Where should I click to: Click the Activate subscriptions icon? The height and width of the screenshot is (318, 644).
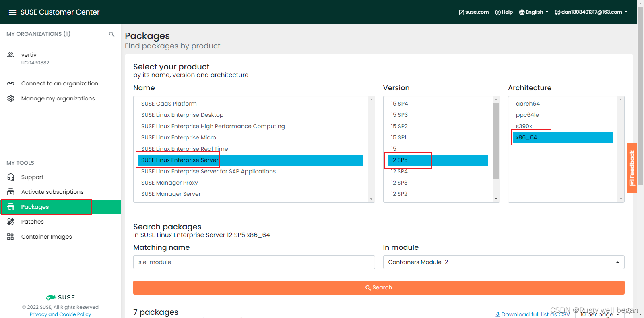click(x=11, y=192)
